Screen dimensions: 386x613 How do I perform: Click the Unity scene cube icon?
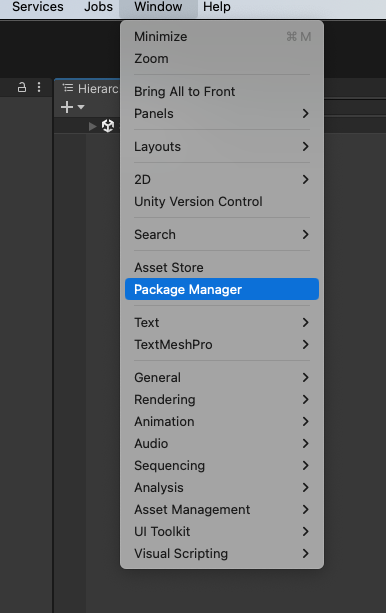(x=108, y=126)
